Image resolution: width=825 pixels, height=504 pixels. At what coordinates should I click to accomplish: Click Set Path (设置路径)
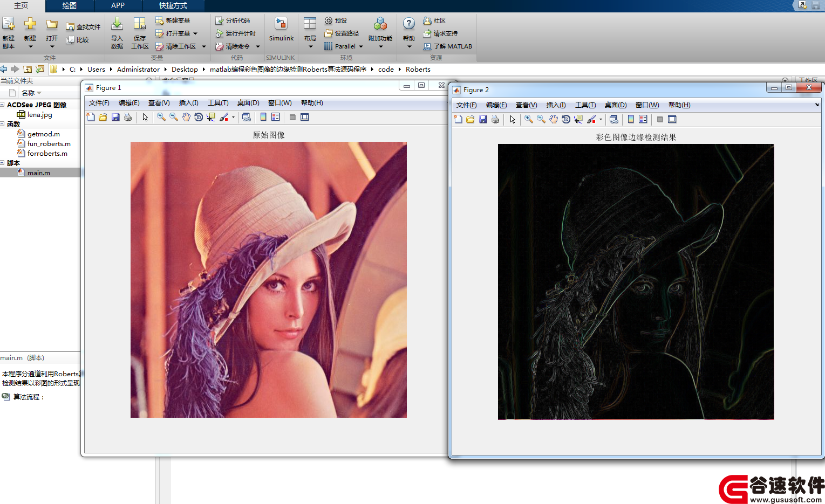[342, 33]
